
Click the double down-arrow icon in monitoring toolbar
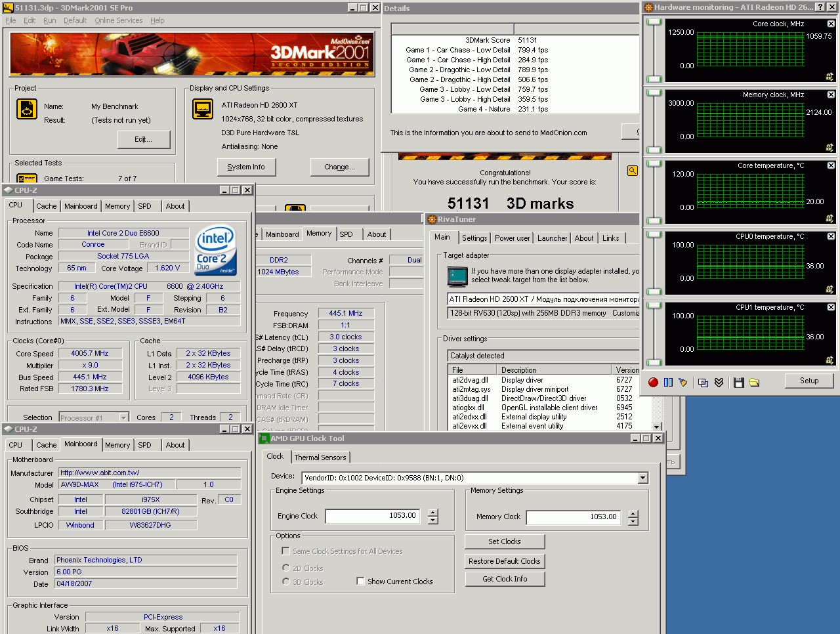coord(719,382)
